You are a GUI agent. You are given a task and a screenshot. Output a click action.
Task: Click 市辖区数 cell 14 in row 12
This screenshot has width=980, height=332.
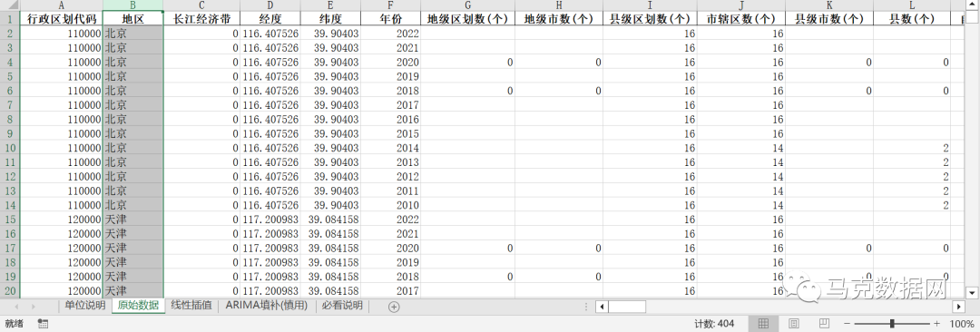coord(741,176)
